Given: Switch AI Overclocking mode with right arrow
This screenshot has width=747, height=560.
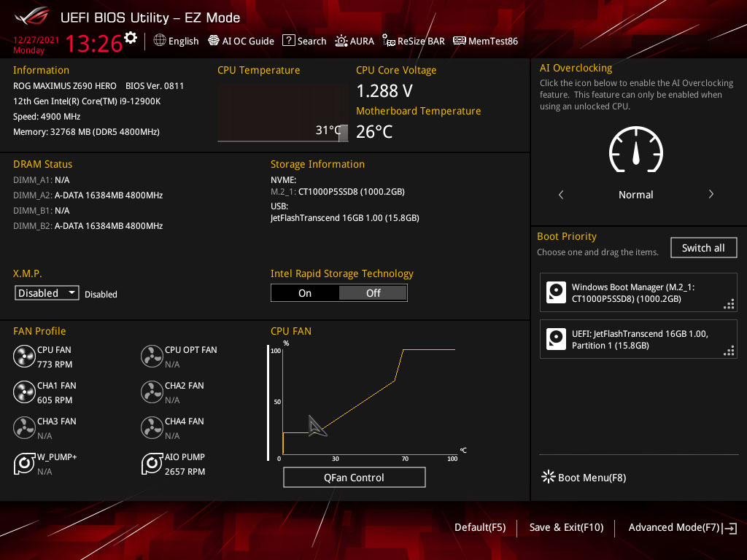Looking at the screenshot, I should pos(711,194).
